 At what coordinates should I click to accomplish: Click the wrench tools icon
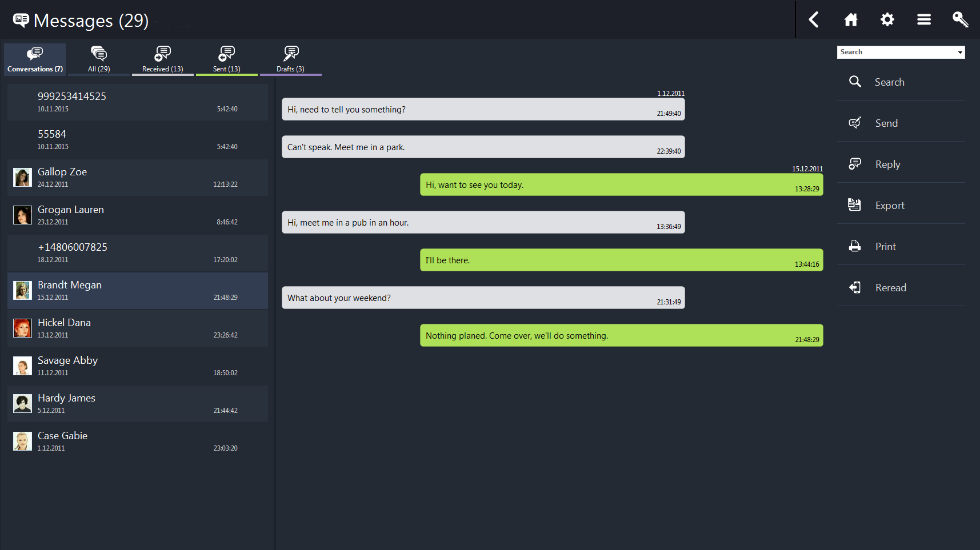click(960, 19)
